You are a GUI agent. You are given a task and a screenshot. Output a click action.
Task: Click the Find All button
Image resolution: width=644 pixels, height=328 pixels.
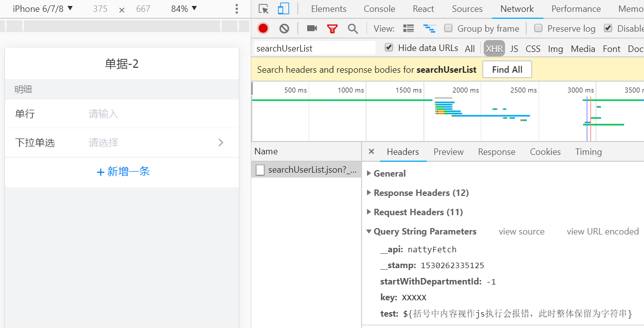pyautogui.click(x=507, y=70)
